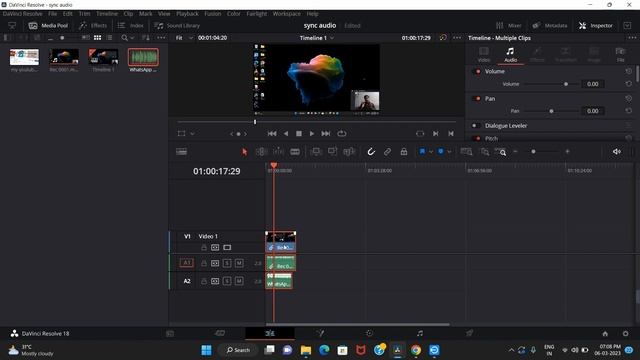Open the Fairlight menu
This screenshot has height=360, width=640.
256,14
